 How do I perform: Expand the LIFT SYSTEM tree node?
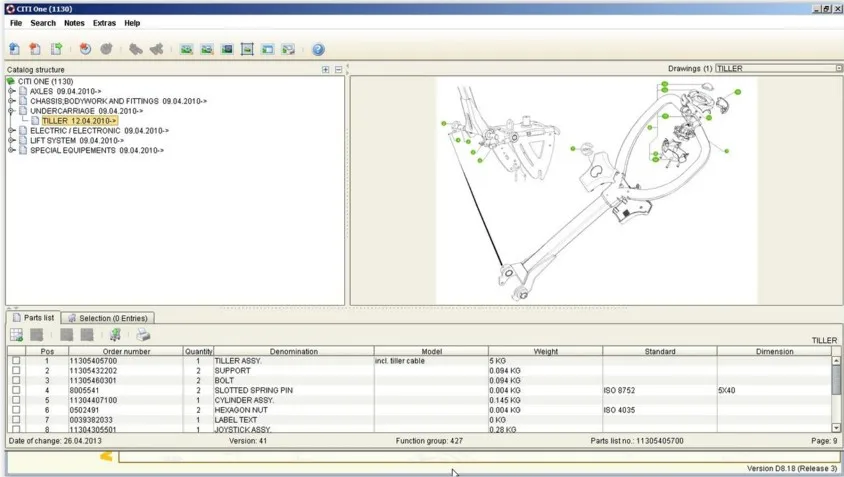point(11,140)
